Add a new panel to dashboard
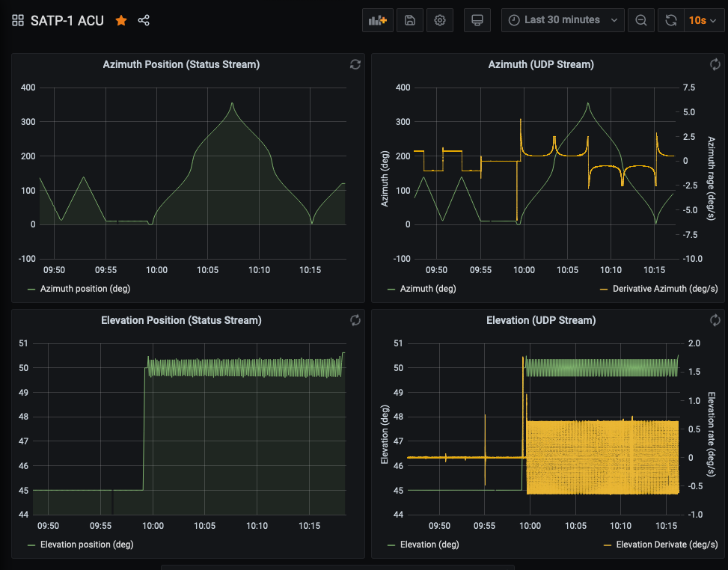Screen dimensions: 728x570 click(x=377, y=21)
